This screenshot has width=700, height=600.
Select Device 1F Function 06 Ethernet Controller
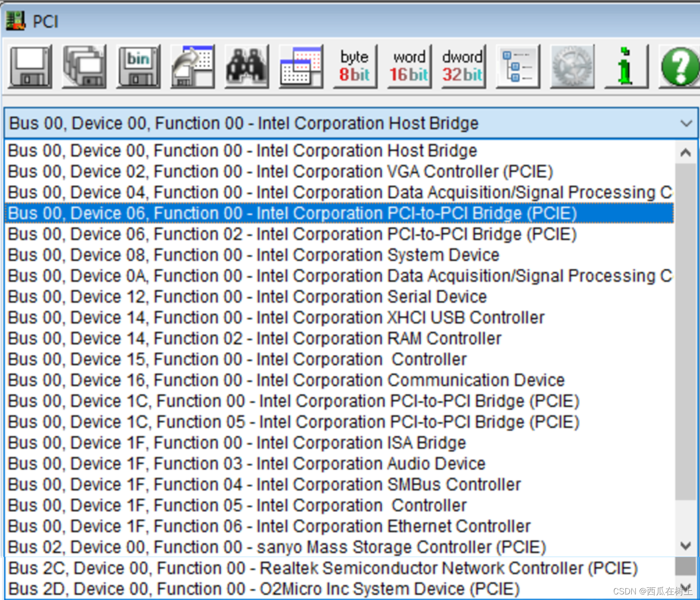pos(339,527)
